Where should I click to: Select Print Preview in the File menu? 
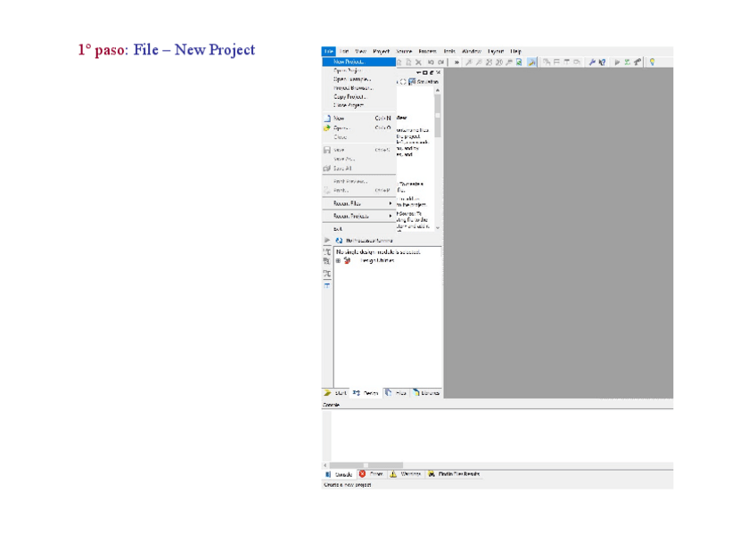(358, 181)
